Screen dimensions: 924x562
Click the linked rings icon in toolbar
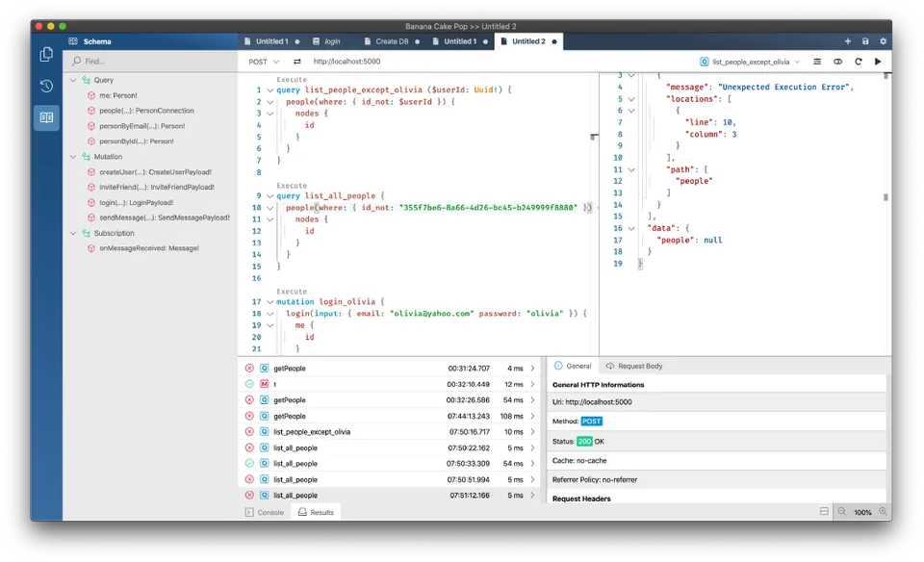[837, 62]
